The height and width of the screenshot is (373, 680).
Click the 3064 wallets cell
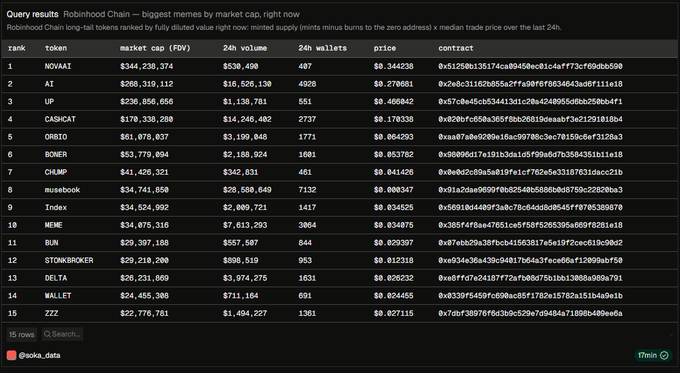click(x=307, y=225)
